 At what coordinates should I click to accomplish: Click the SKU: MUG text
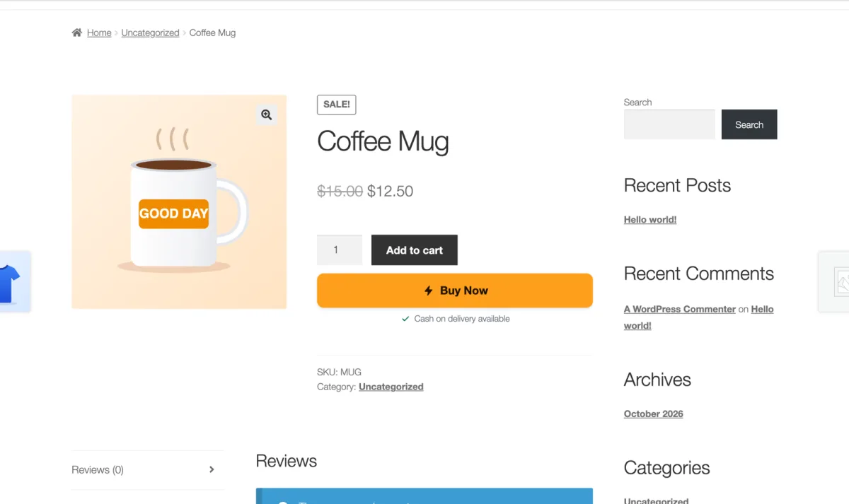(339, 372)
